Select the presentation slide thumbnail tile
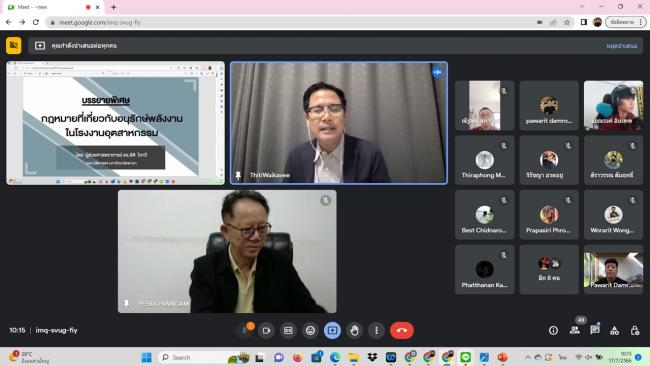The image size is (650, 366). point(115,123)
